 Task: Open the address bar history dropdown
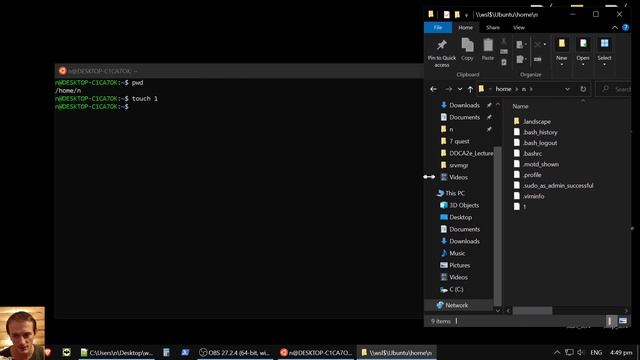click(567, 89)
